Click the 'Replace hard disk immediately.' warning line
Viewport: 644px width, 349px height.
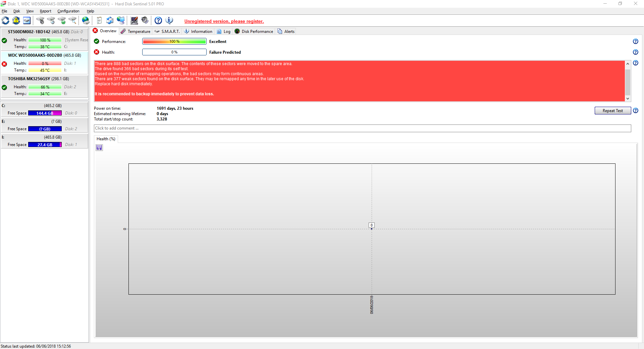click(x=124, y=84)
